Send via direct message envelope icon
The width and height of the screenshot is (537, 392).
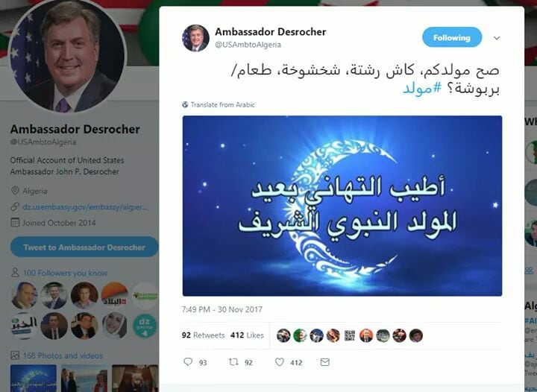(324, 362)
